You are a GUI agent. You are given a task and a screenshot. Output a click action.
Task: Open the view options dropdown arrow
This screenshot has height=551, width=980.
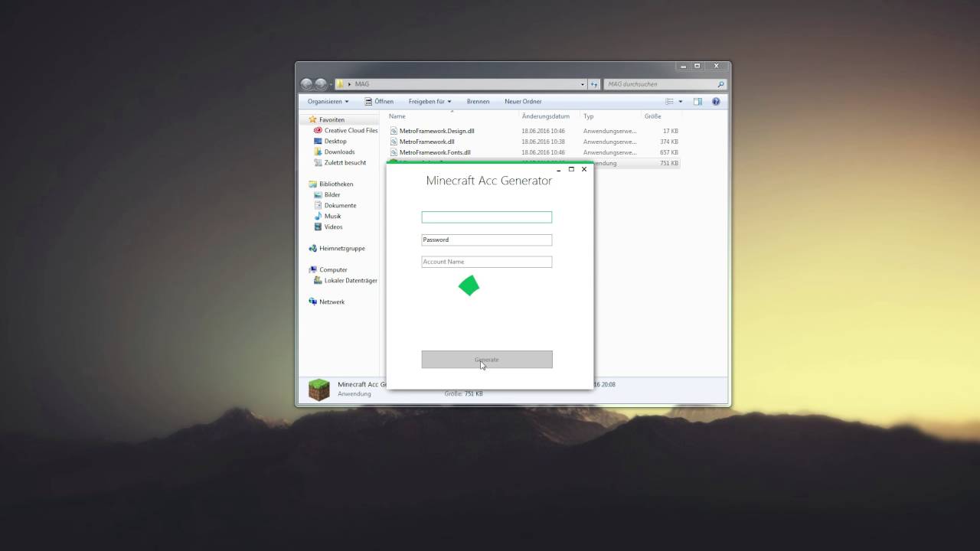coord(680,101)
